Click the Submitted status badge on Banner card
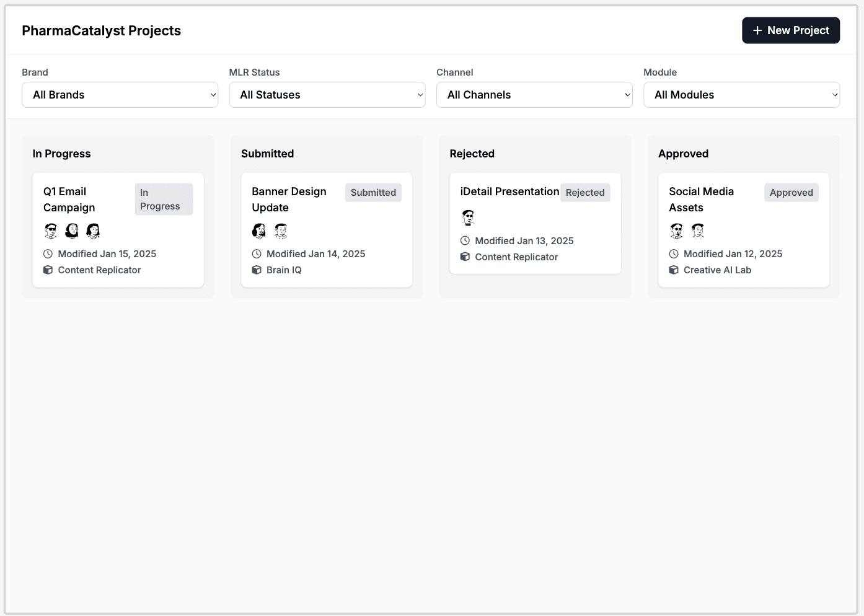864x616 pixels. coord(373,193)
